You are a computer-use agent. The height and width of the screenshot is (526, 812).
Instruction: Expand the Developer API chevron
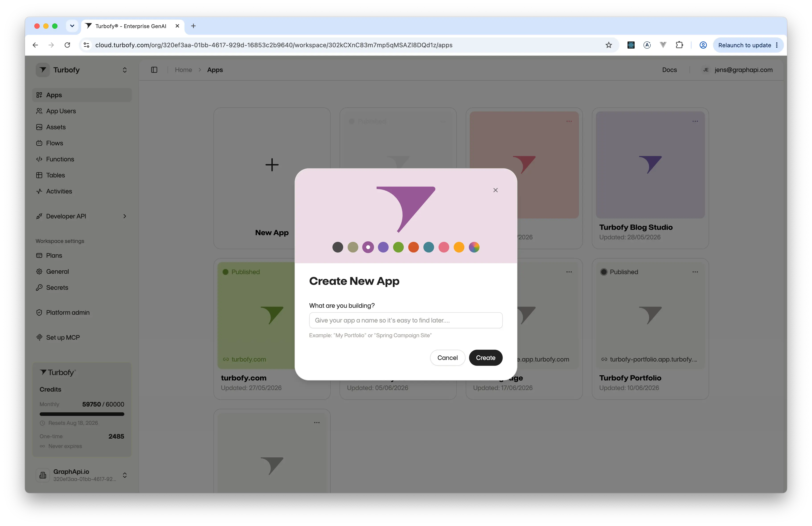click(125, 216)
